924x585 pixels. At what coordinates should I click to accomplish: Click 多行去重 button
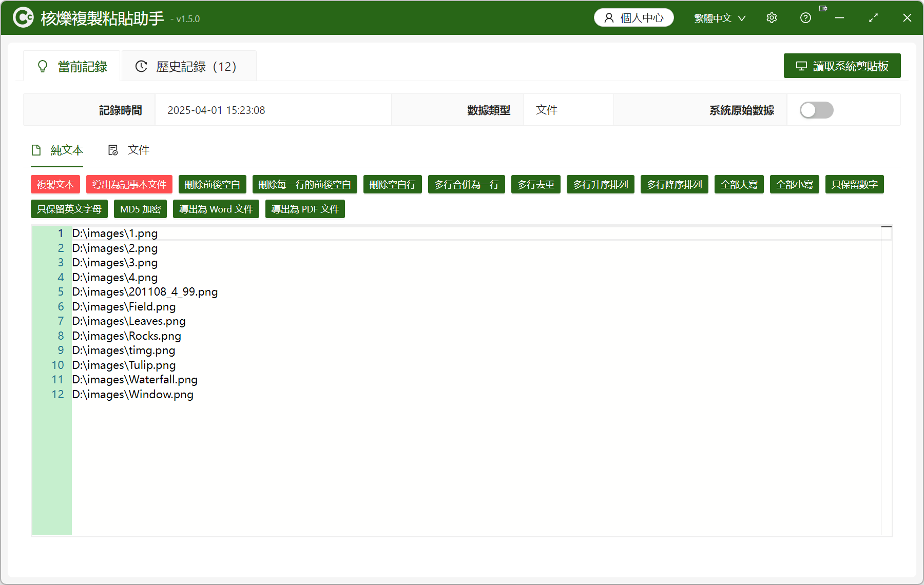click(536, 184)
